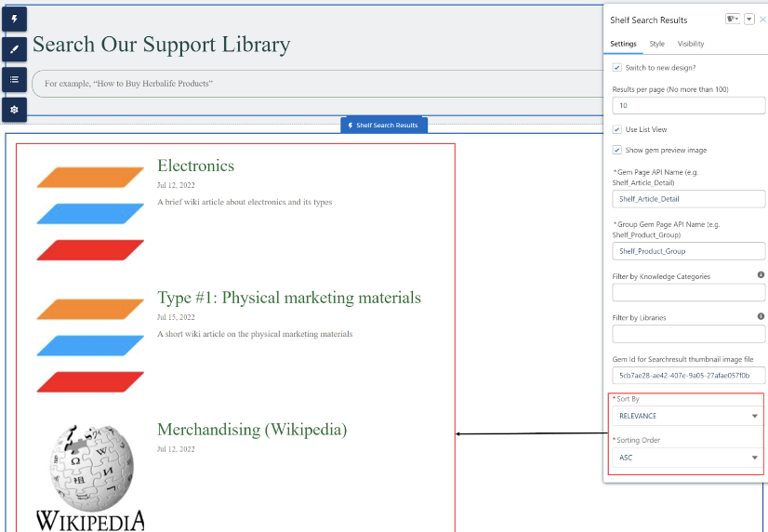This screenshot has width=768, height=532.
Task: Click the Results per page field
Action: [x=688, y=105]
